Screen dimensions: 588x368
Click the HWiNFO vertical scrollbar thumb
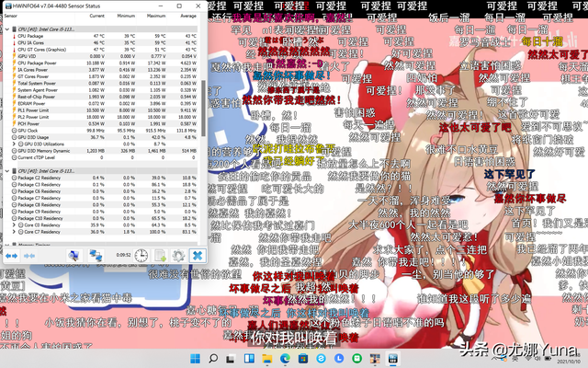[203, 109]
